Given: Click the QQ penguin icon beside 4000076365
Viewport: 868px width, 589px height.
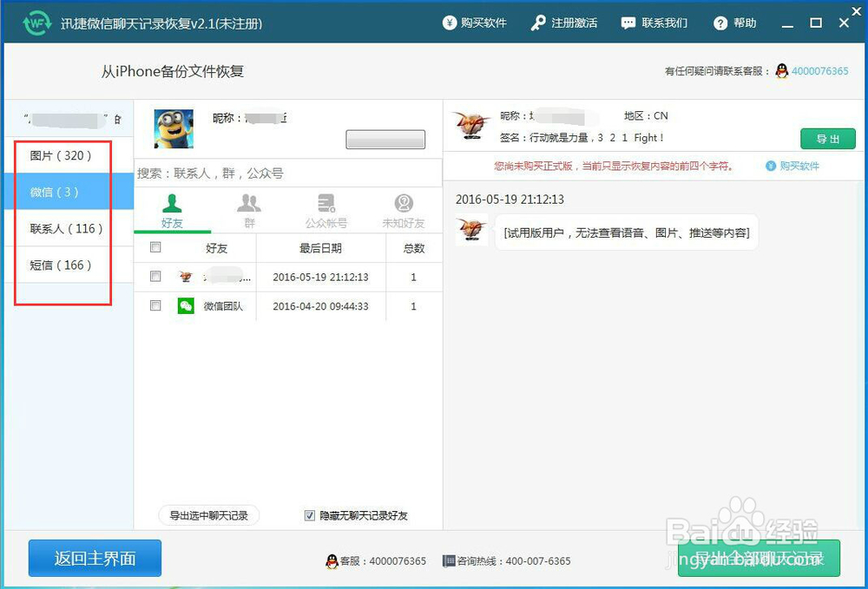Looking at the screenshot, I should 782,71.
